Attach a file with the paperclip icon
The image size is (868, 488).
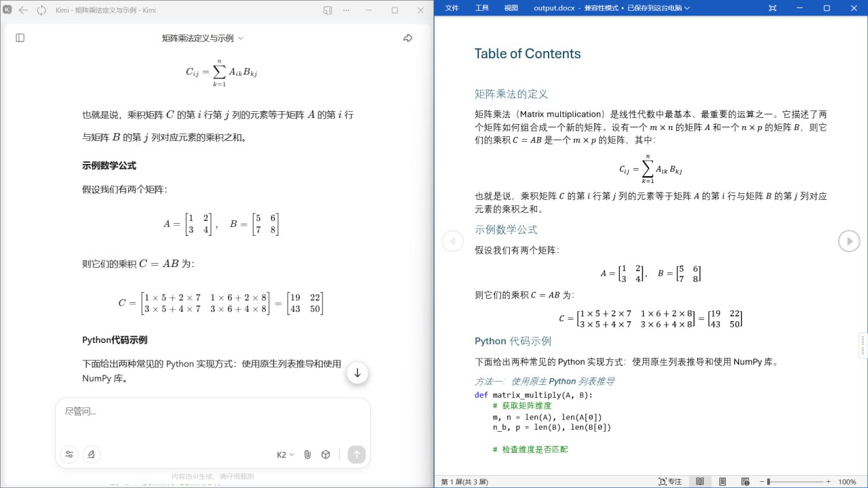[307, 455]
